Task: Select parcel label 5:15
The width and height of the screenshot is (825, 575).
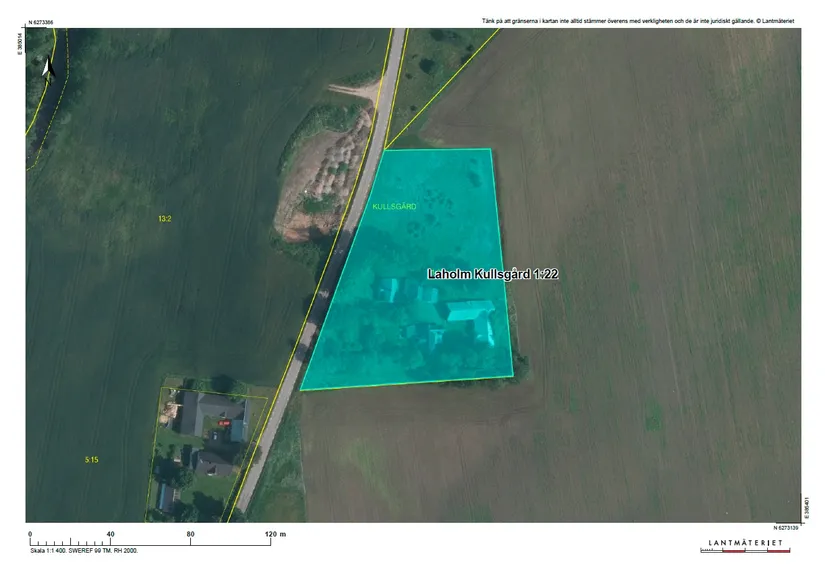Action: point(92,460)
